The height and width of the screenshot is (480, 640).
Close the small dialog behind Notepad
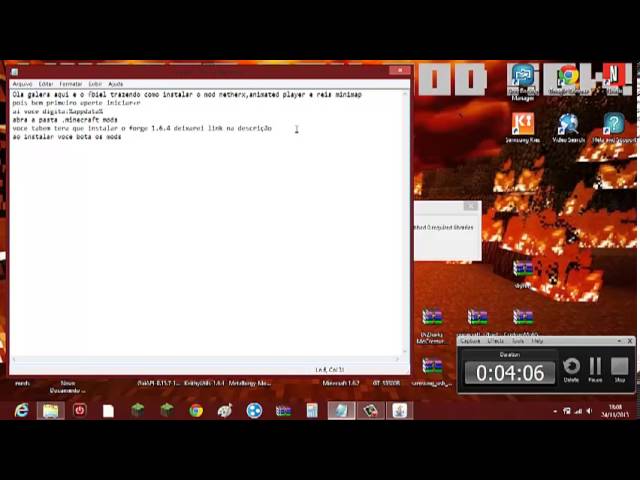(471, 206)
